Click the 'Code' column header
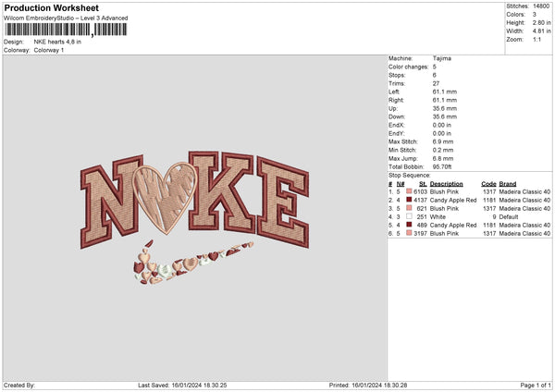The height and width of the screenshot is (392, 555). point(488,184)
